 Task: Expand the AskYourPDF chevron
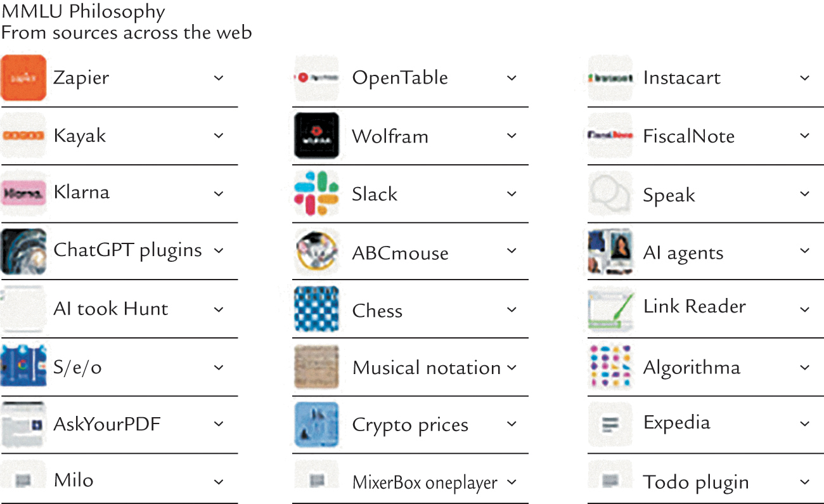click(x=219, y=423)
